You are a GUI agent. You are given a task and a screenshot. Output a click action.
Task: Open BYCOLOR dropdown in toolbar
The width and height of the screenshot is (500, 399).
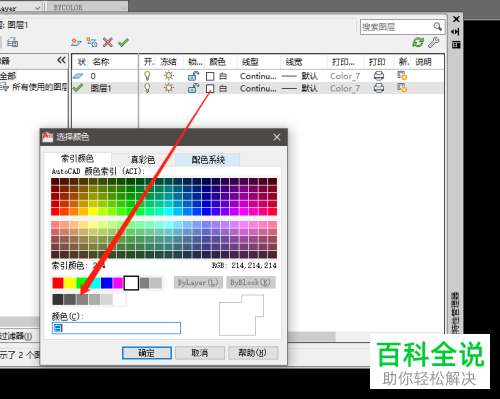click(87, 7)
